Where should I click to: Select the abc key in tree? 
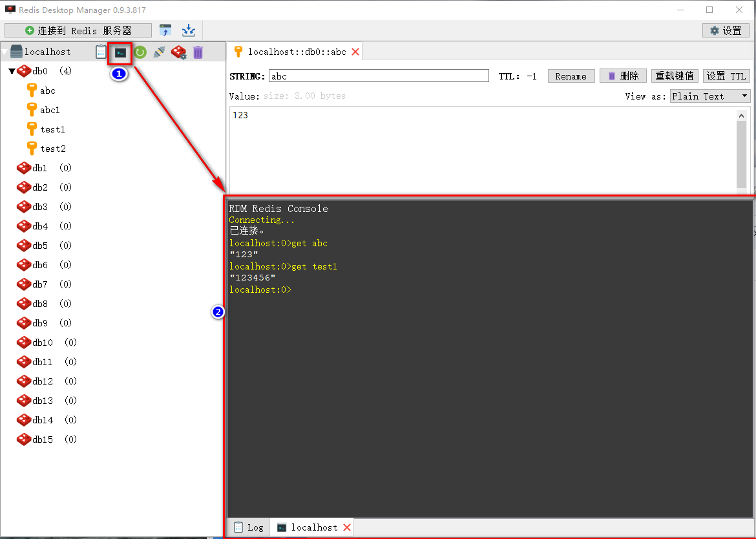coord(47,90)
